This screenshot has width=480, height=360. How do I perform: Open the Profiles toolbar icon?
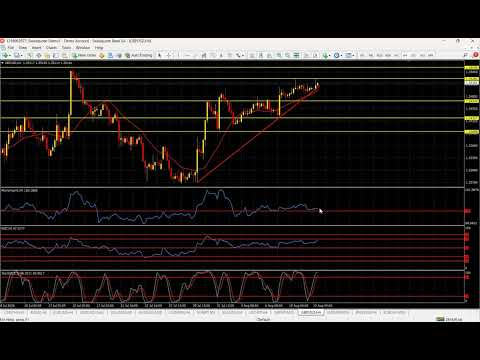(x=17, y=55)
